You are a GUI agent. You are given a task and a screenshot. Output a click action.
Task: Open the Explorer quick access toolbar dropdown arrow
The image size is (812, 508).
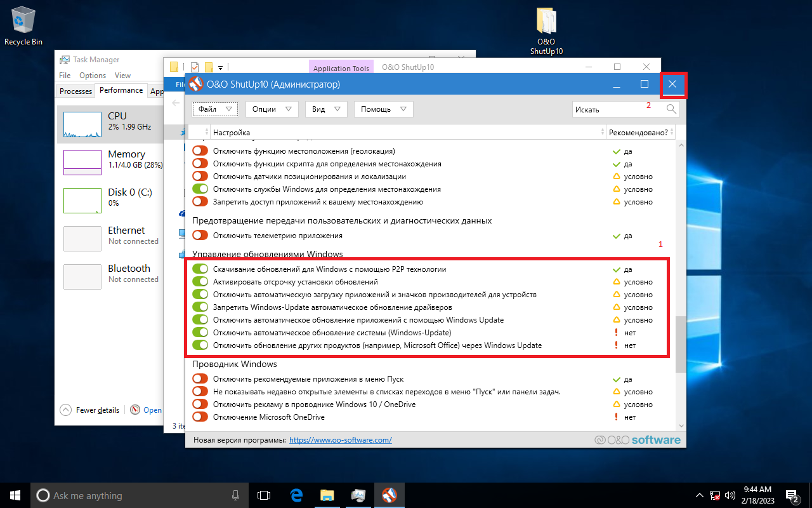(x=220, y=67)
